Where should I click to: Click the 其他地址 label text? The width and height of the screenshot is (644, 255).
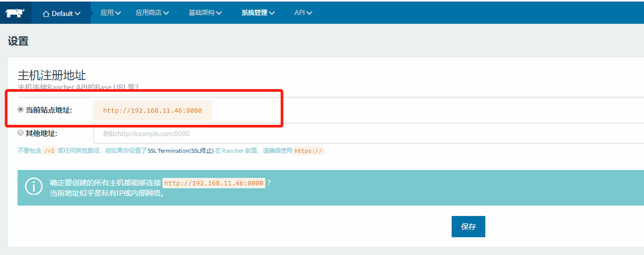click(x=41, y=133)
